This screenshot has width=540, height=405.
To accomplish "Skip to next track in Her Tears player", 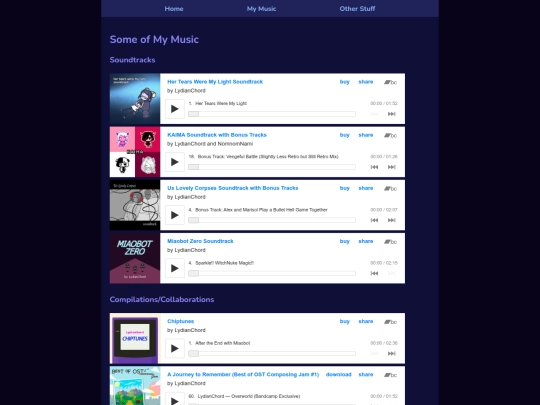I will (x=392, y=114).
